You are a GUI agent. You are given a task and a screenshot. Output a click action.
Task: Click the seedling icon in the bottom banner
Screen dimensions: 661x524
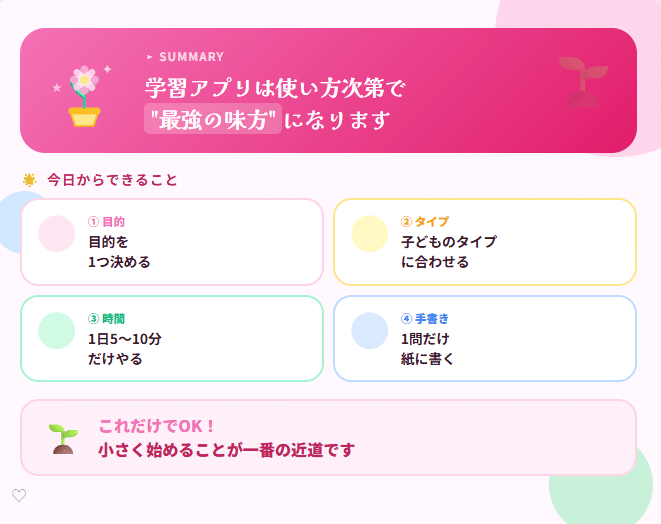coord(63,438)
